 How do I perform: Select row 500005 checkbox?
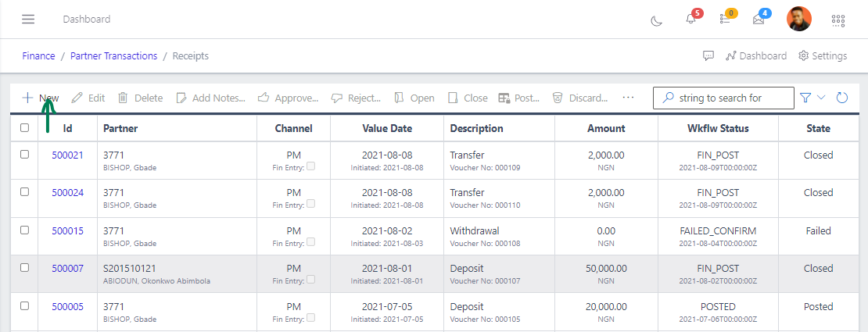click(x=24, y=306)
